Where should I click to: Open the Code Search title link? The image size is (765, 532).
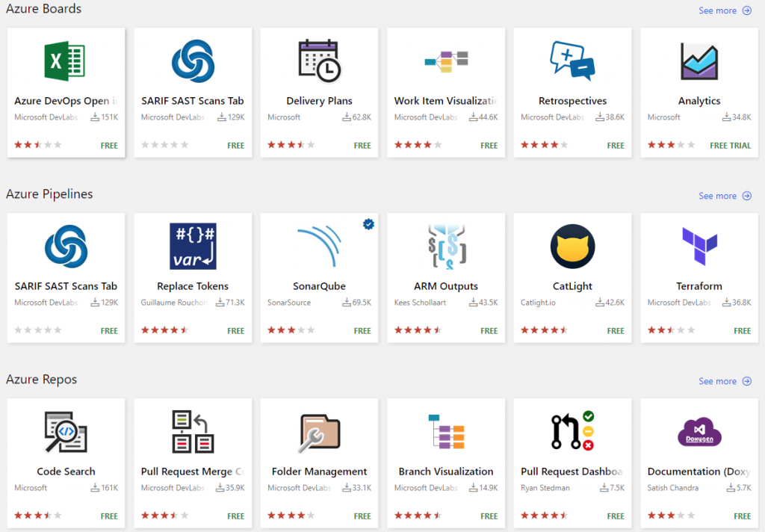coord(66,471)
